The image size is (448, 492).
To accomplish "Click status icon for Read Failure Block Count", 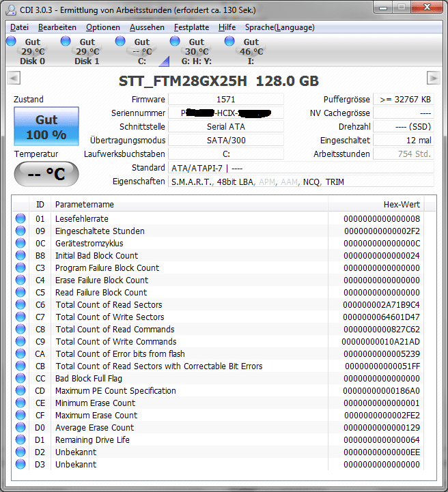I will click(20, 292).
